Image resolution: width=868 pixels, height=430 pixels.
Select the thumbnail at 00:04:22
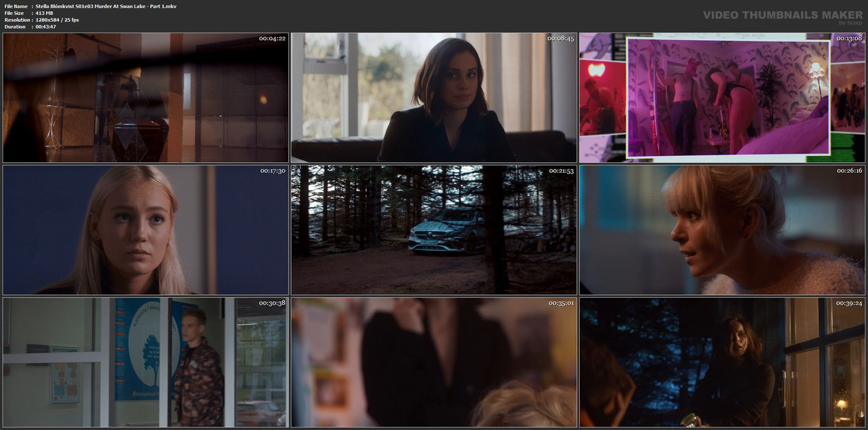(x=146, y=98)
